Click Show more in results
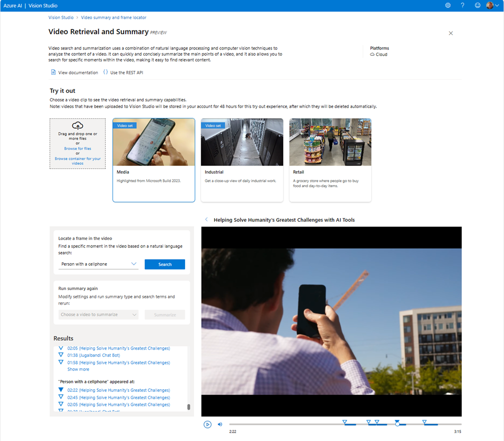 click(78, 369)
